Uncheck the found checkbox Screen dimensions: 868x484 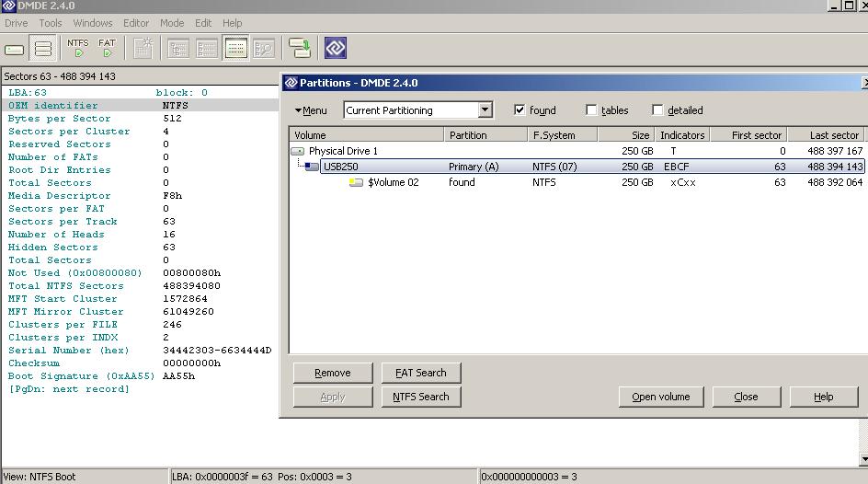coord(520,109)
